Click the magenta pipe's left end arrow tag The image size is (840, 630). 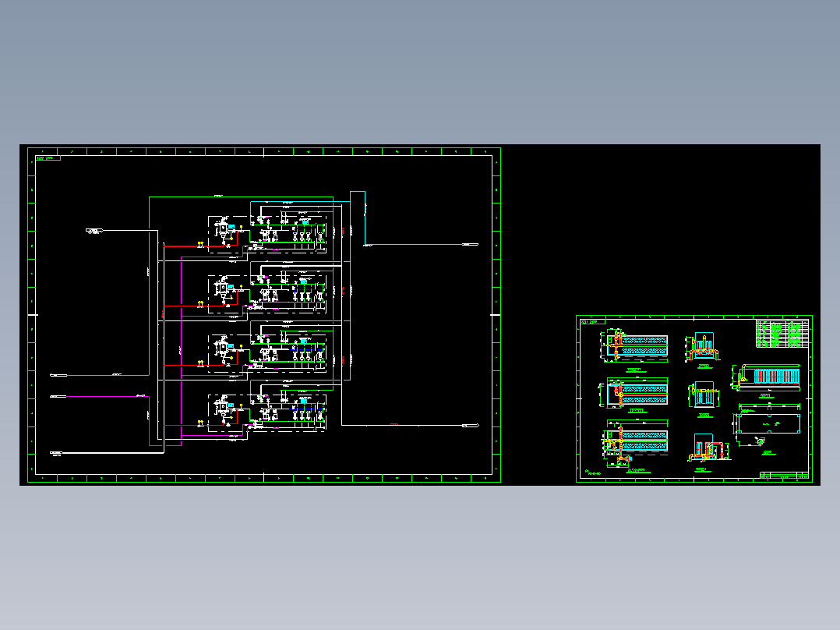click(x=58, y=397)
